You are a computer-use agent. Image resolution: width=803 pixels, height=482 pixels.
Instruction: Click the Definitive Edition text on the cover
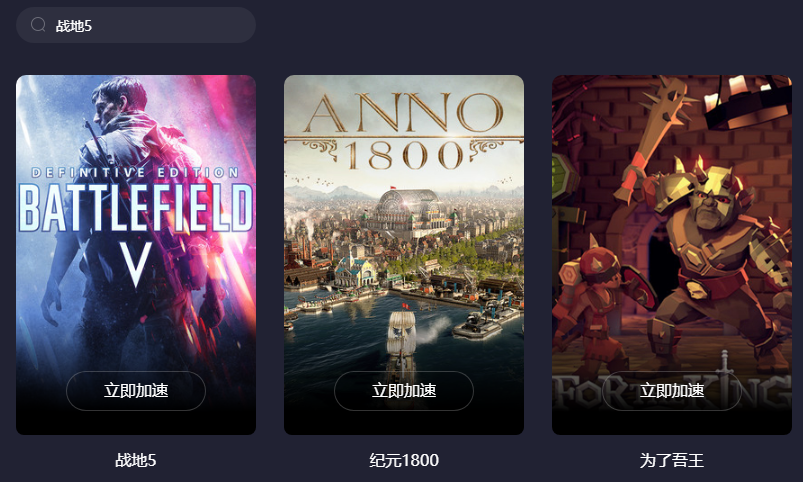[x=136, y=173]
